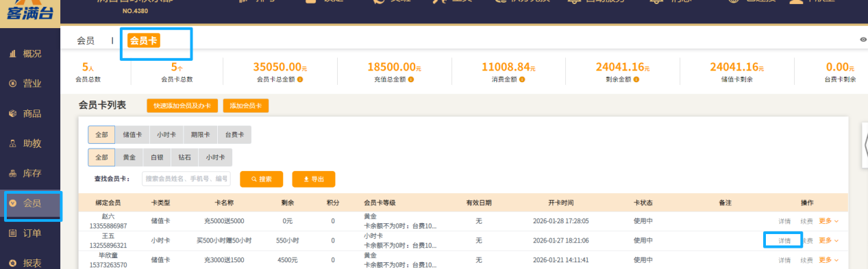Click 添加会员卡 button
The image size is (868, 269).
(246, 106)
